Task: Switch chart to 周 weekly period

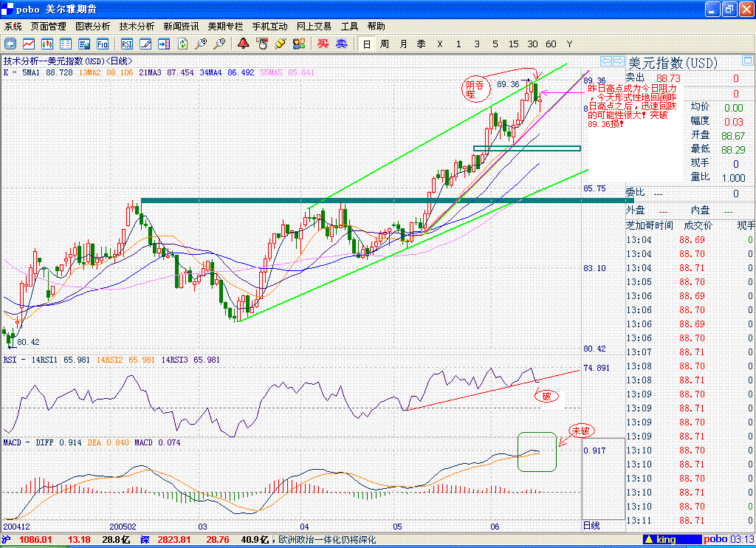Action: tap(384, 44)
